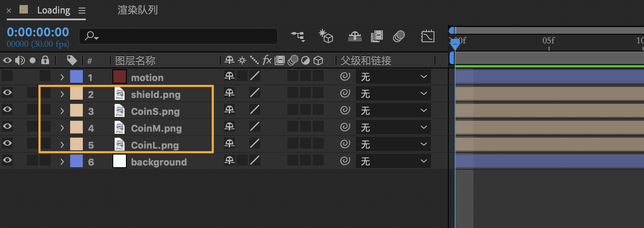This screenshot has height=228, width=644.
Task: Open the Loading panel menu
Action: [82, 11]
